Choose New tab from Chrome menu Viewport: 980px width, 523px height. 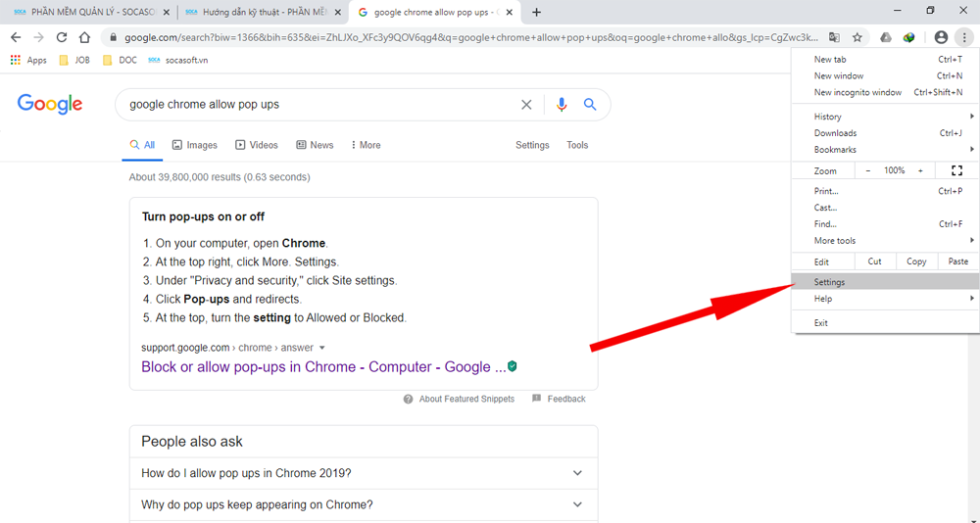pos(886,60)
